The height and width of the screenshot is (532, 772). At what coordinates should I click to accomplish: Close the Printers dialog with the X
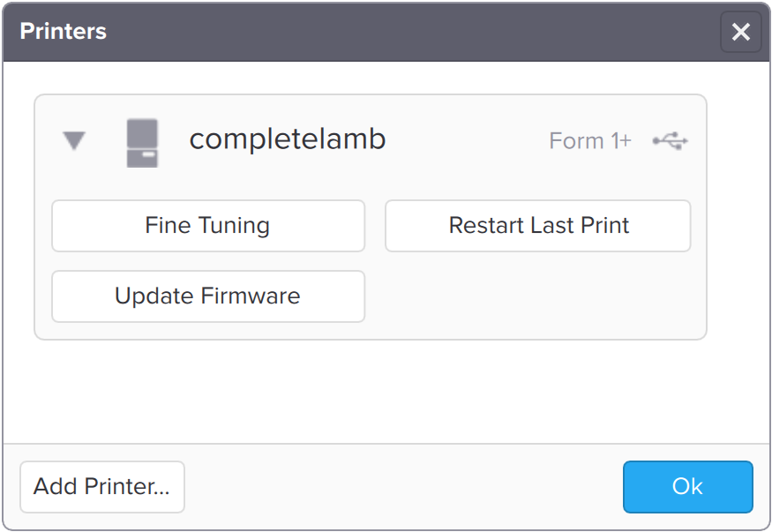[x=740, y=33]
